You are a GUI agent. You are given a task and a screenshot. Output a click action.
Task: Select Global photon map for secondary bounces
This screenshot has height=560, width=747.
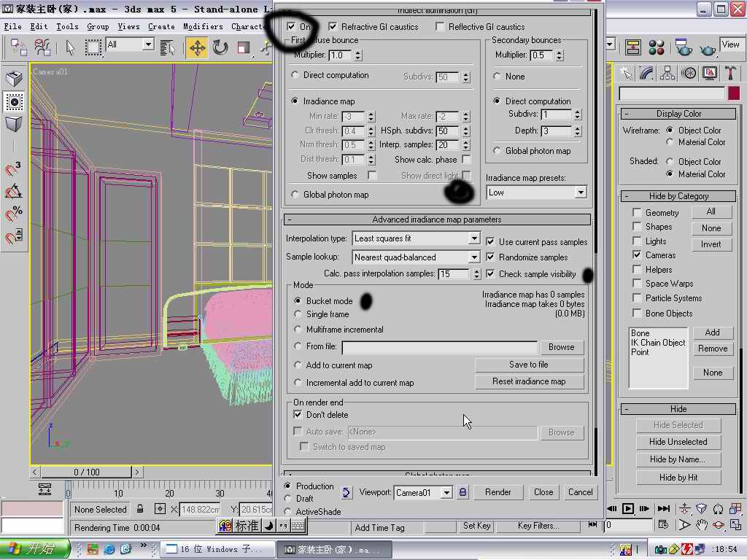pos(497,150)
